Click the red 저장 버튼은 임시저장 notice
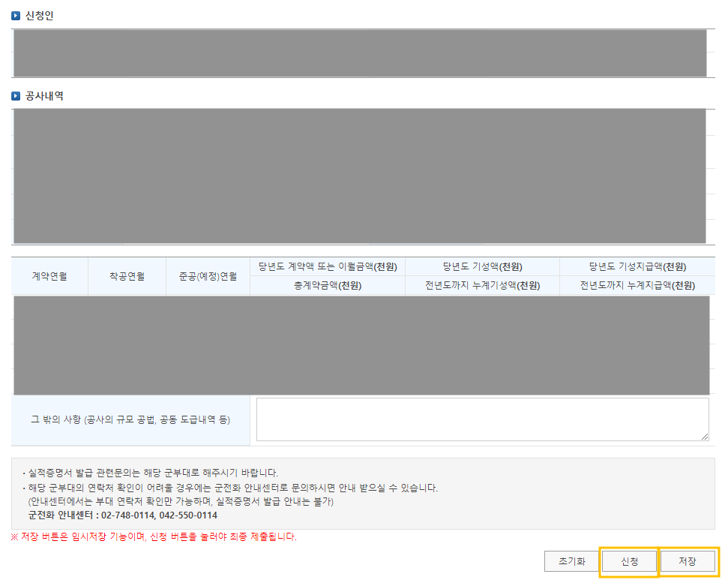728x580 pixels. pos(154,536)
